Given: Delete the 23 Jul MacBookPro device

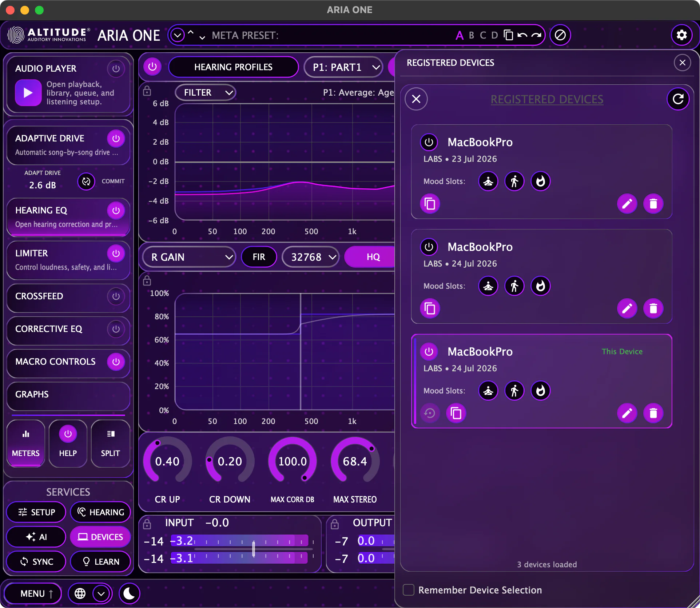Looking at the screenshot, I should click(653, 204).
